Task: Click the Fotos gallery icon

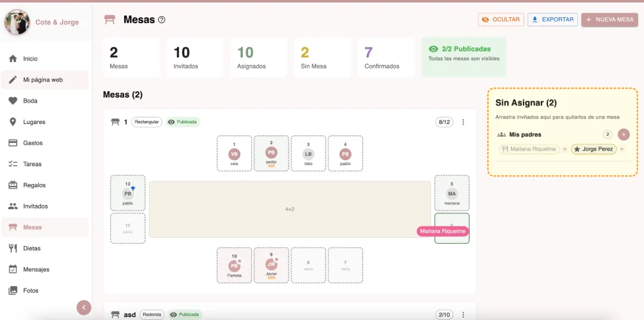Action: pyautogui.click(x=13, y=290)
